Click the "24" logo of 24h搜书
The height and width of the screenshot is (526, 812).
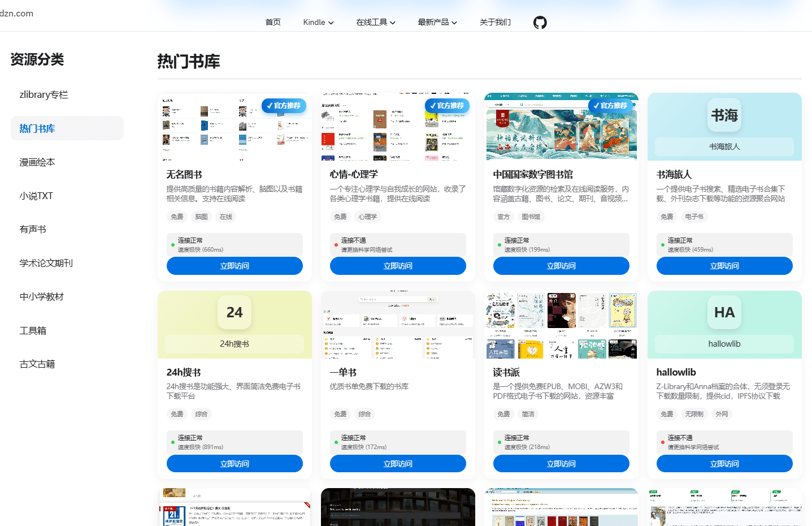(234, 312)
